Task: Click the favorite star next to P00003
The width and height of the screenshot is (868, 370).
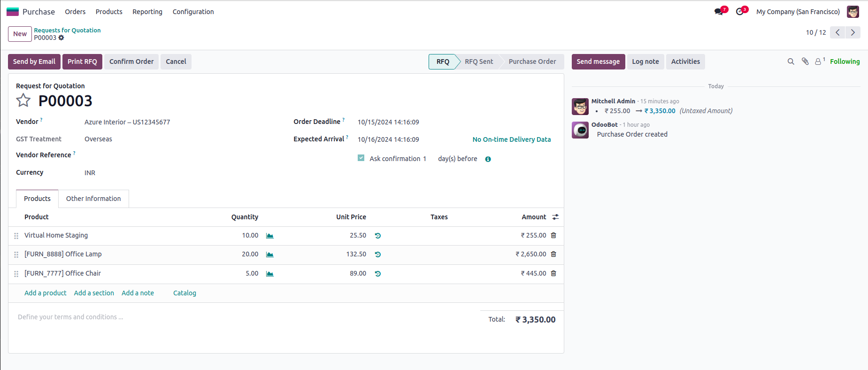Action: click(23, 100)
